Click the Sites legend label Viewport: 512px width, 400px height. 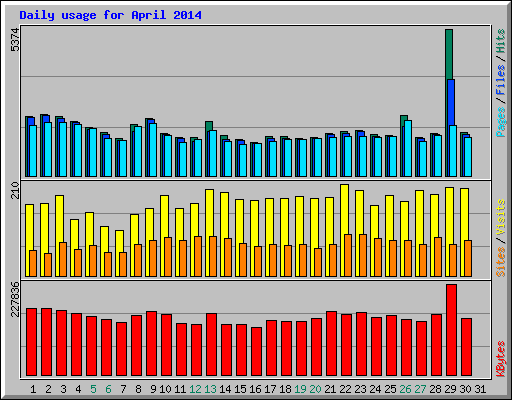click(x=501, y=262)
